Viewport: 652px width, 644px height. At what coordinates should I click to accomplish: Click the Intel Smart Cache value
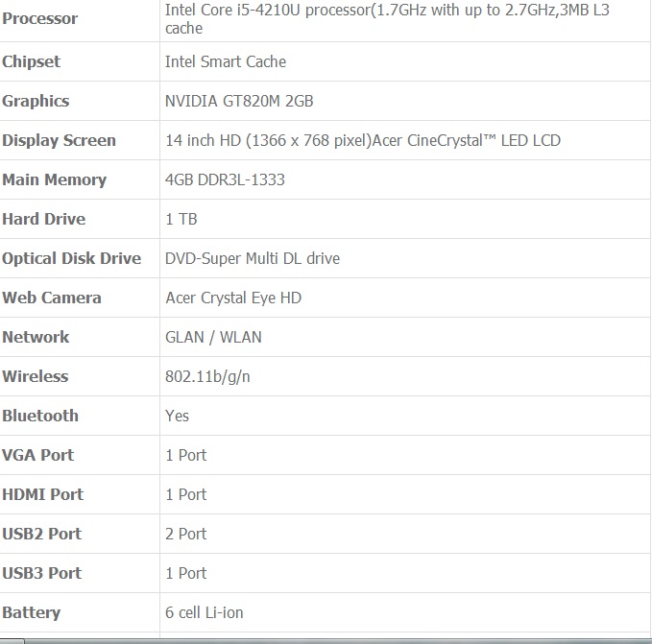[x=226, y=62]
